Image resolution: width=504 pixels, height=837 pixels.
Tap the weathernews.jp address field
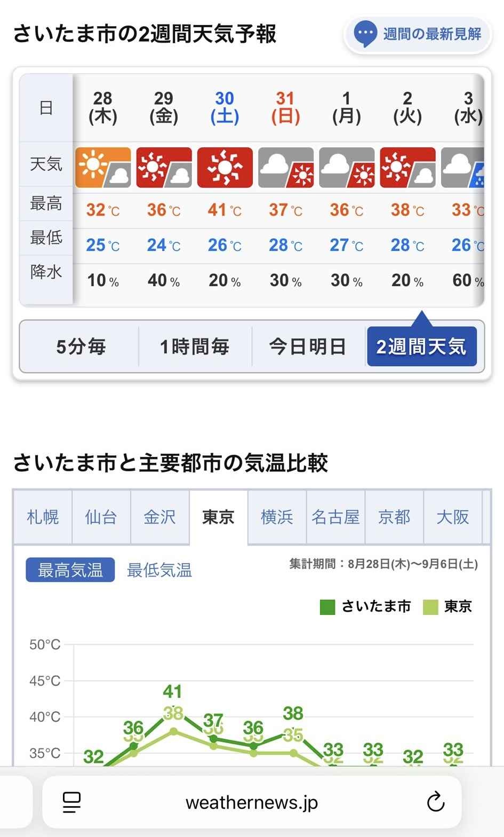coord(252,802)
